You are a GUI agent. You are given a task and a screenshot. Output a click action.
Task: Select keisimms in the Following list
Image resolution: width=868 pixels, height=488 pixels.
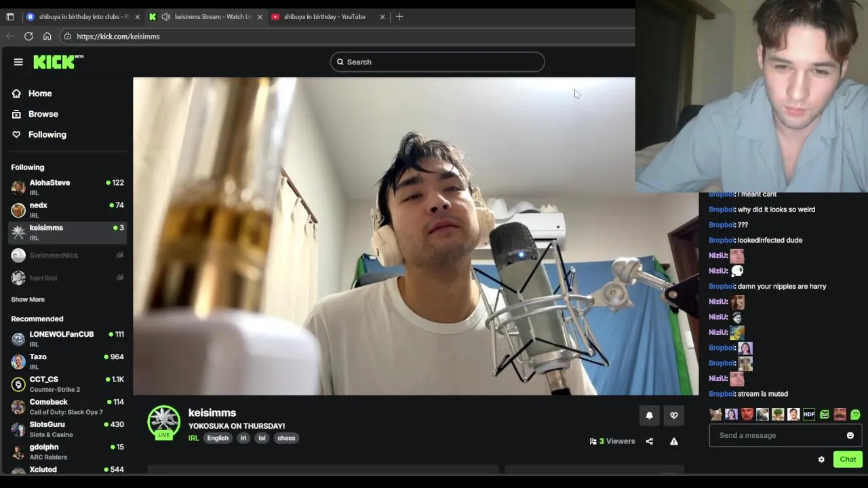coord(67,232)
